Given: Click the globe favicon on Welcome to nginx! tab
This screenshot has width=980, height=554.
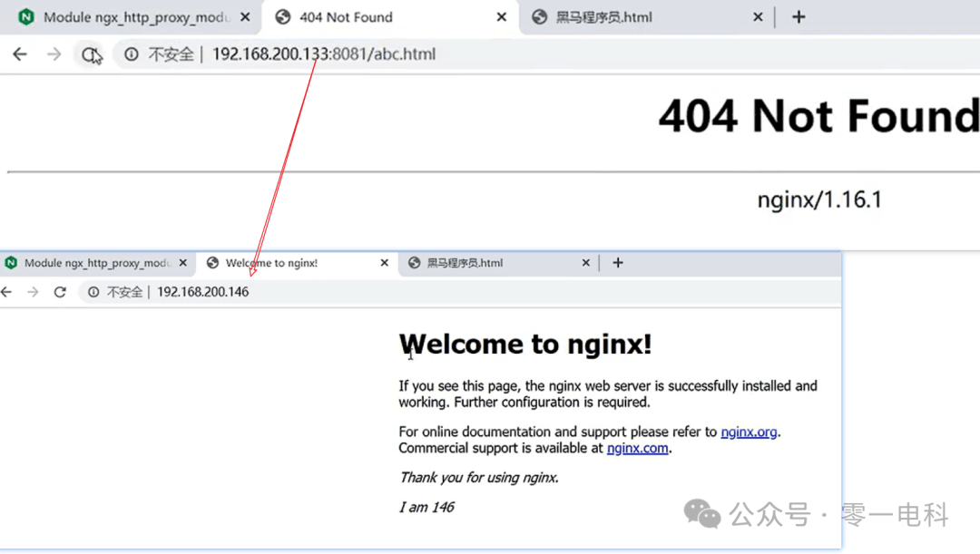Looking at the screenshot, I should coord(212,263).
